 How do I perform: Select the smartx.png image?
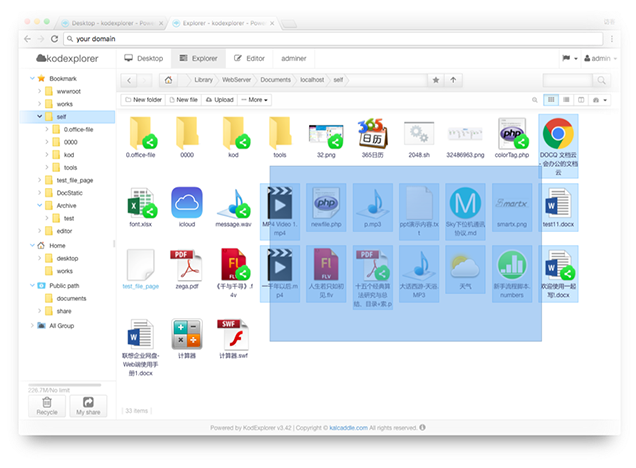click(512, 203)
